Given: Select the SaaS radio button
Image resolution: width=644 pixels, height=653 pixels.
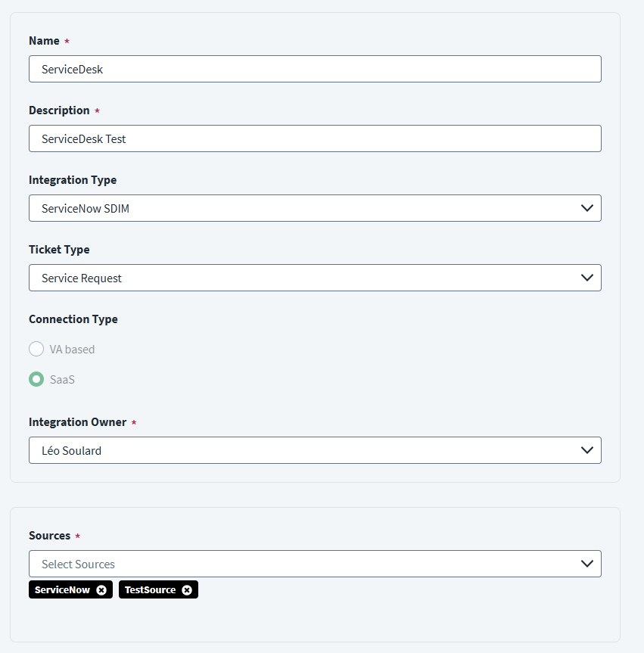Looking at the screenshot, I should (36, 379).
